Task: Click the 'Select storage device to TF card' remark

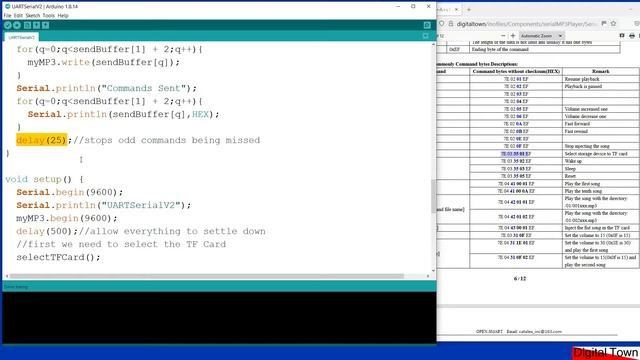Action: [x=596, y=154]
